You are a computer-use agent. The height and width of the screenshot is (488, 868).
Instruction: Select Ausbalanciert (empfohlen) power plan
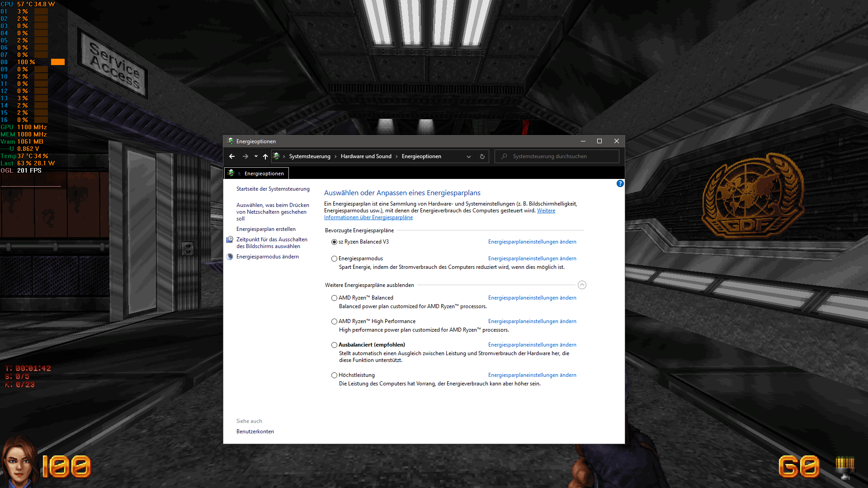coord(334,345)
